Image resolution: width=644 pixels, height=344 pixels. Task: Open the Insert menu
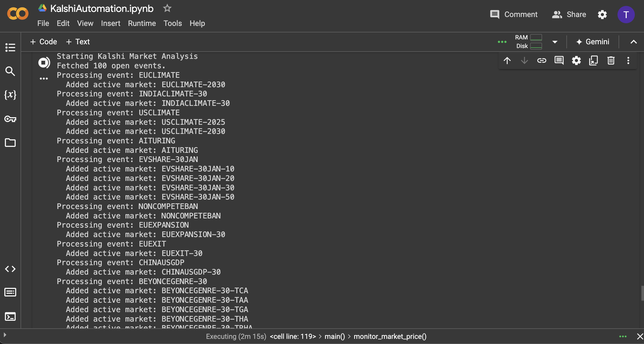pyautogui.click(x=111, y=23)
